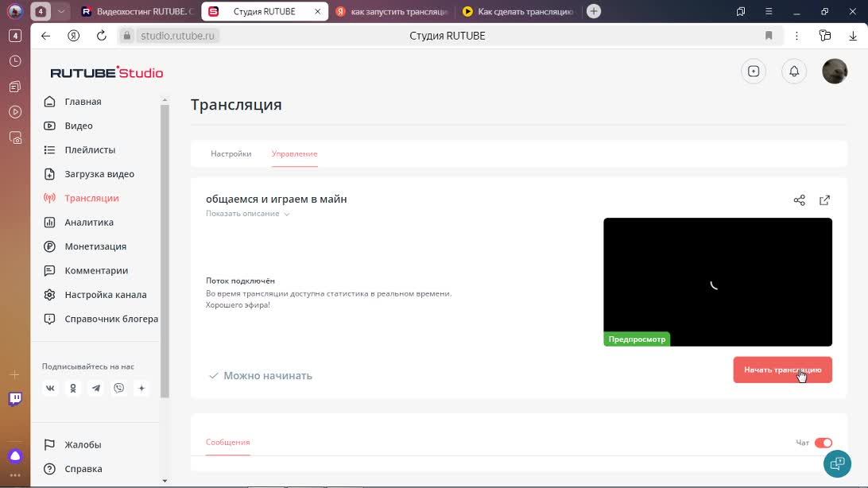
Task: Open Аналитика section
Action: point(88,223)
